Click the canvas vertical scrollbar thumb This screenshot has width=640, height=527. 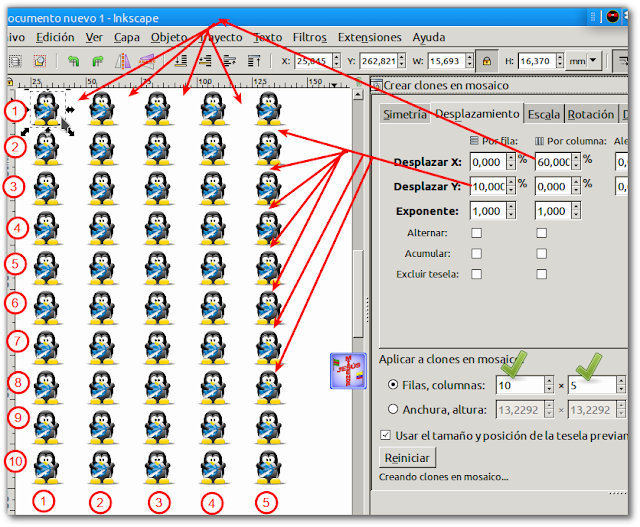click(x=358, y=294)
